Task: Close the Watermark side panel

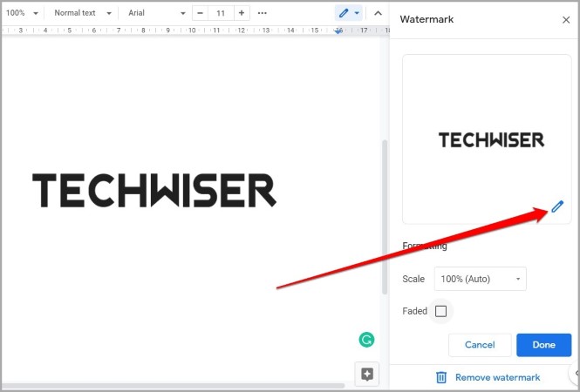Action: coord(566,20)
